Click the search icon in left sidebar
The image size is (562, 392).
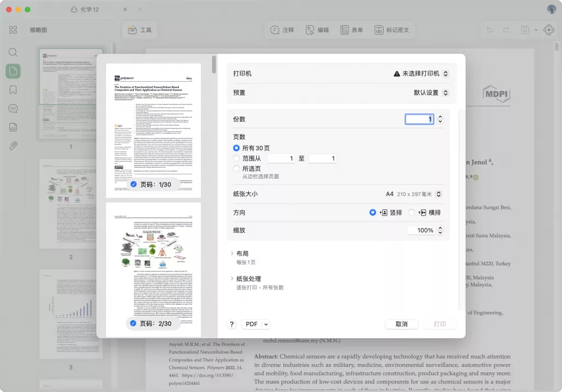pyautogui.click(x=13, y=53)
